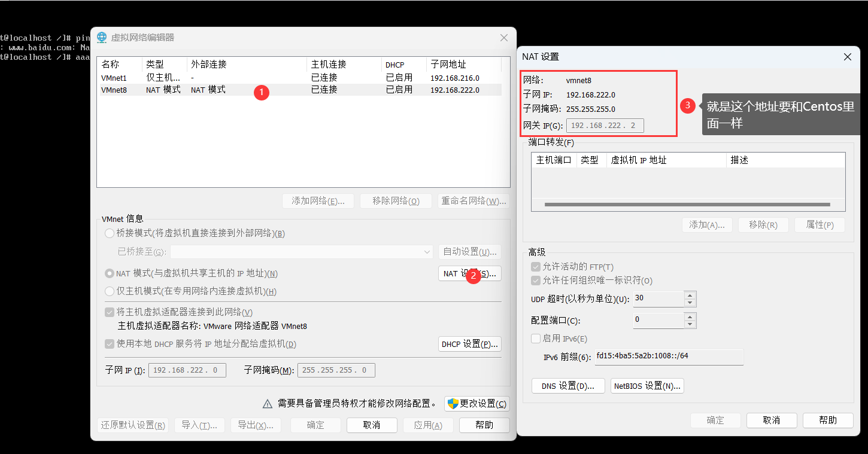Enable 启用 IPv6 checkbox
Image resolution: width=868 pixels, height=454 pixels.
(536, 339)
